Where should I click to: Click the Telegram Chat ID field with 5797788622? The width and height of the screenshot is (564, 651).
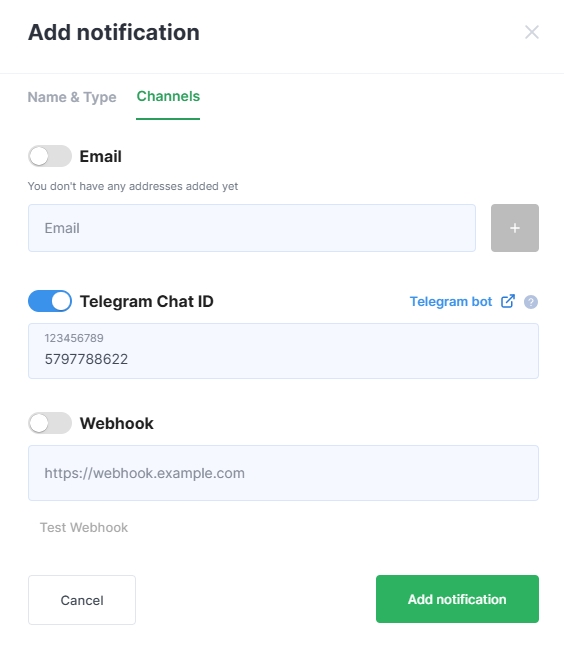pos(283,351)
